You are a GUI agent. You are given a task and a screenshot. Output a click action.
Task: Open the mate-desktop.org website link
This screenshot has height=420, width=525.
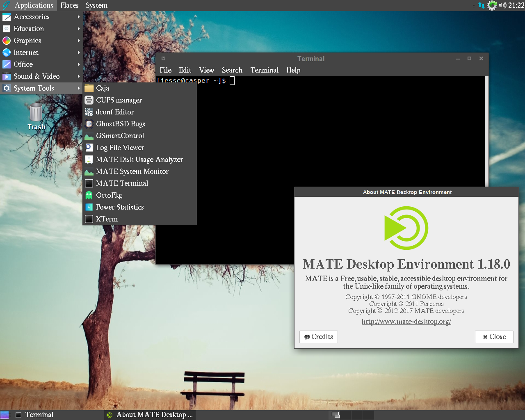click(406, 322)
